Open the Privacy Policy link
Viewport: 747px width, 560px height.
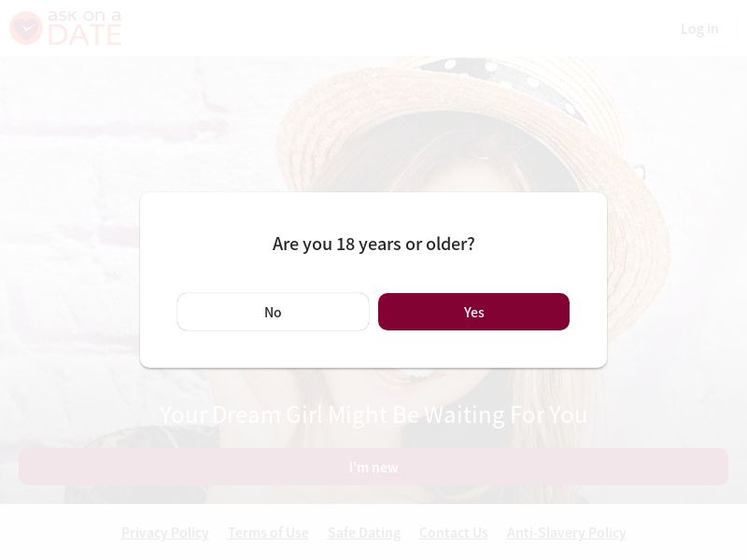pos(165,533)
